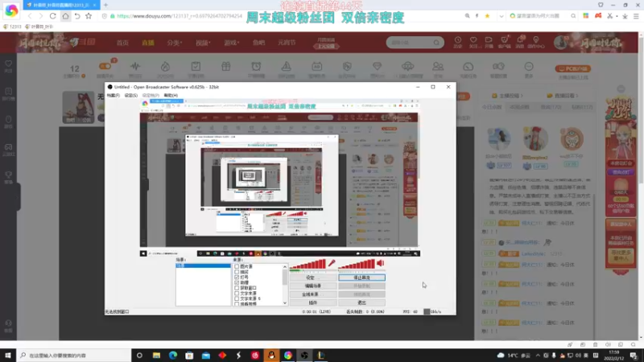Open Microsoft Edge from the taskbar
The width and height of the screenshot is (644, 362).
pyautogui.click(x=173, y=355)
